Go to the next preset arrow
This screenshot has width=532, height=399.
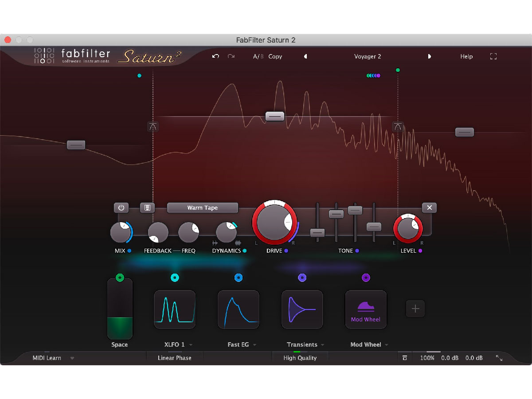point(429,56)
